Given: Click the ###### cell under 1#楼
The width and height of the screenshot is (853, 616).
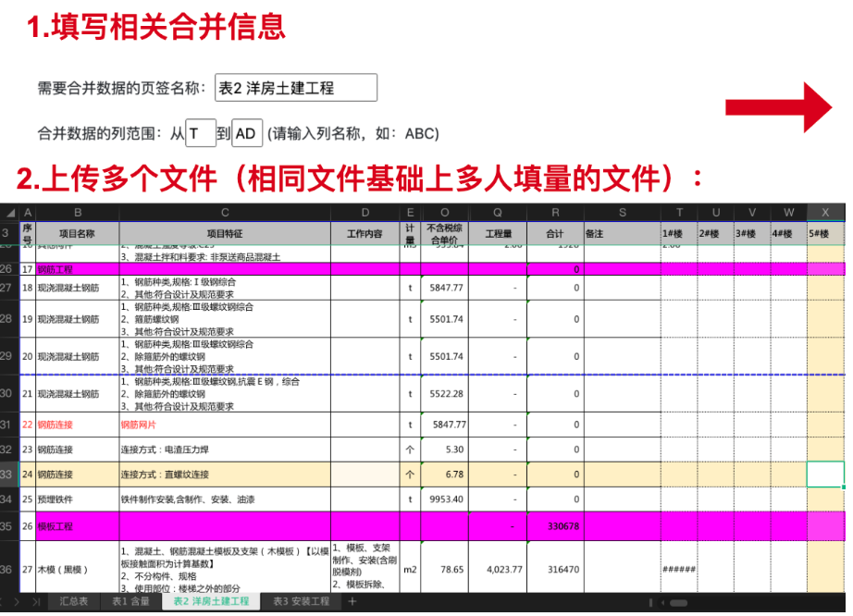Looking at the screenshot, I should tap(678, 570).
